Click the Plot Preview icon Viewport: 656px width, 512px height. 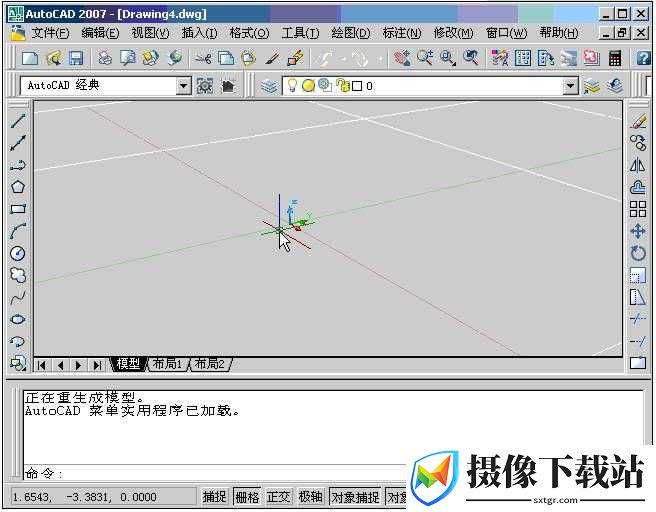(x=128, y=58)
